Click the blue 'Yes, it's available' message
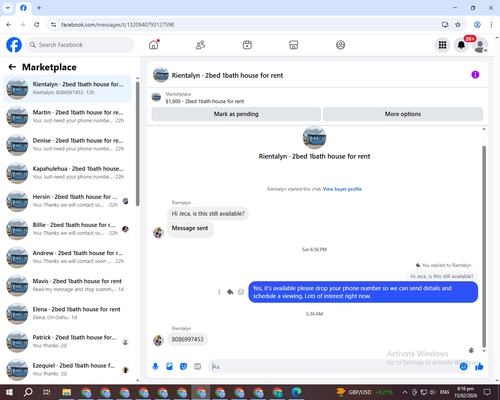 363,292
